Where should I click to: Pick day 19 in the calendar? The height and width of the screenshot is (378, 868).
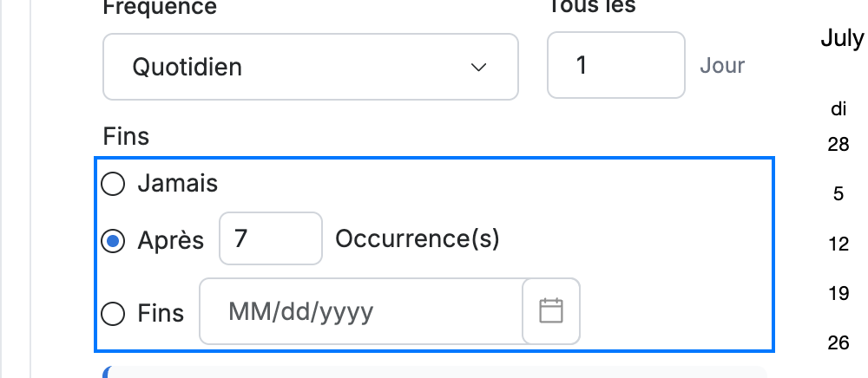click(x=838, y=293)
